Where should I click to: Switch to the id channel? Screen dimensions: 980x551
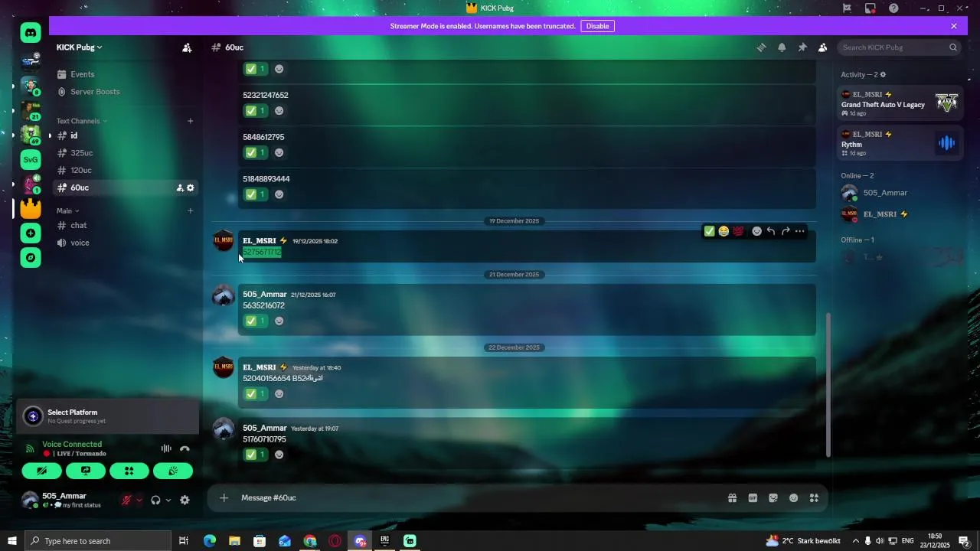pos(126,135)
